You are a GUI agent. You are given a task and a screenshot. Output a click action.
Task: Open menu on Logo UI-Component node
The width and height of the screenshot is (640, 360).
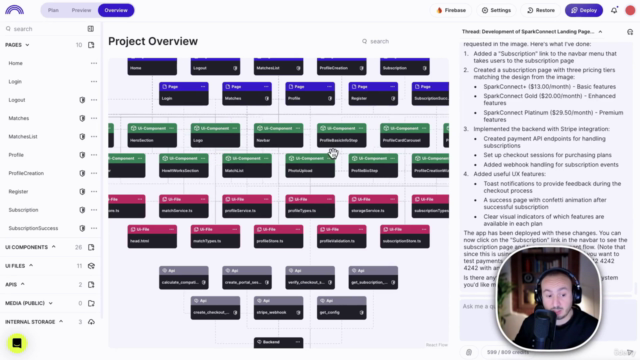pyautogui.click(x=234, y=128)
